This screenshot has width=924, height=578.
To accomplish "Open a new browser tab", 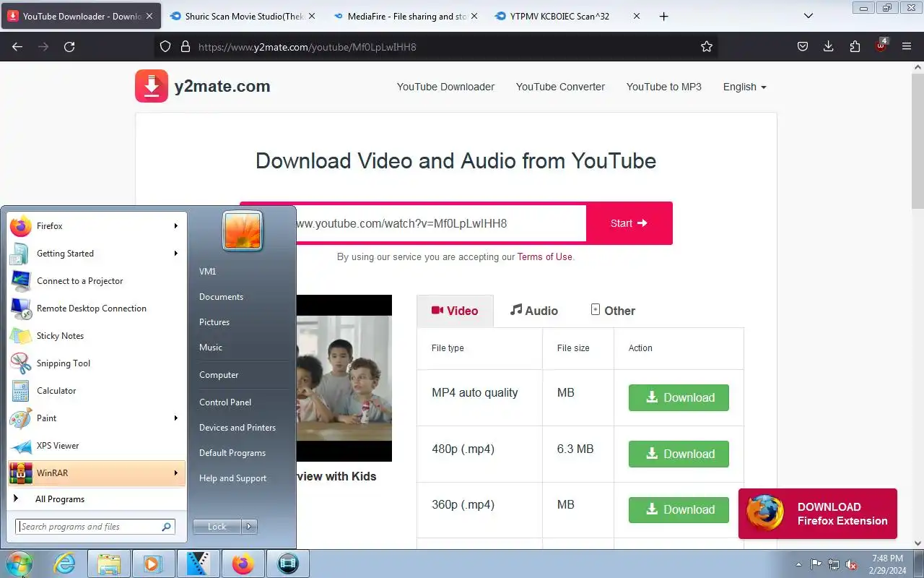I will click(x=664, y=16).
